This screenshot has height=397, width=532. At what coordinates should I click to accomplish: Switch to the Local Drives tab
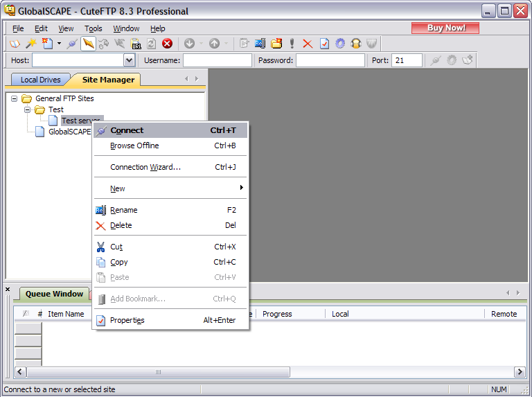[40, 80]
